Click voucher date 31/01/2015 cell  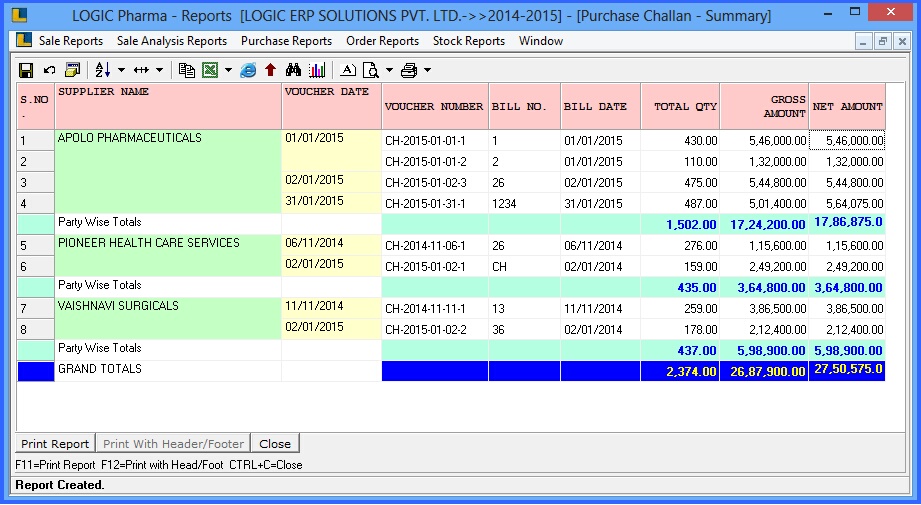[x=332, y=201]
